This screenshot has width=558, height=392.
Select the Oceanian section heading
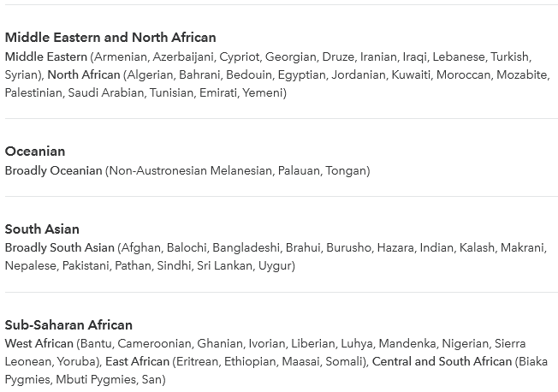click(35, 151)
